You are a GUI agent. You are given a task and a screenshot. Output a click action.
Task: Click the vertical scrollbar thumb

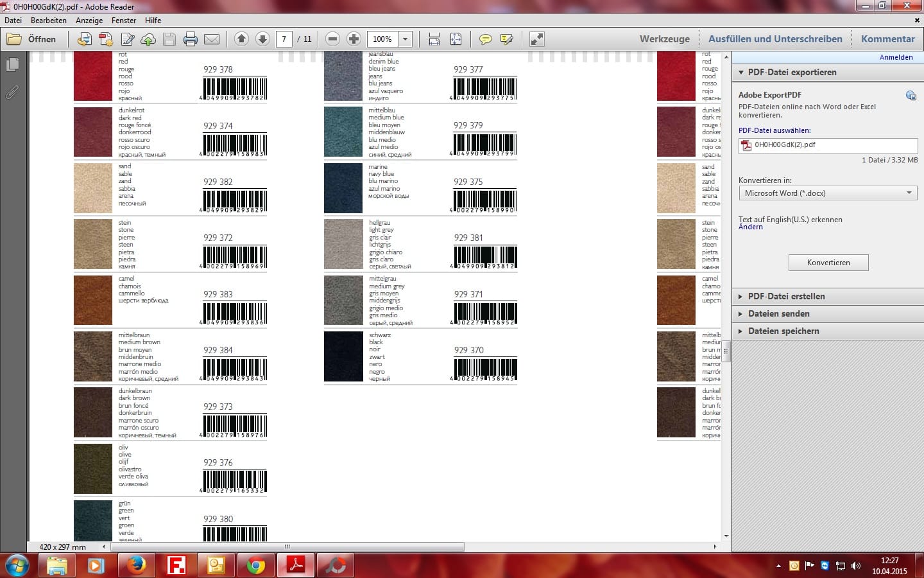pos(726,351)
